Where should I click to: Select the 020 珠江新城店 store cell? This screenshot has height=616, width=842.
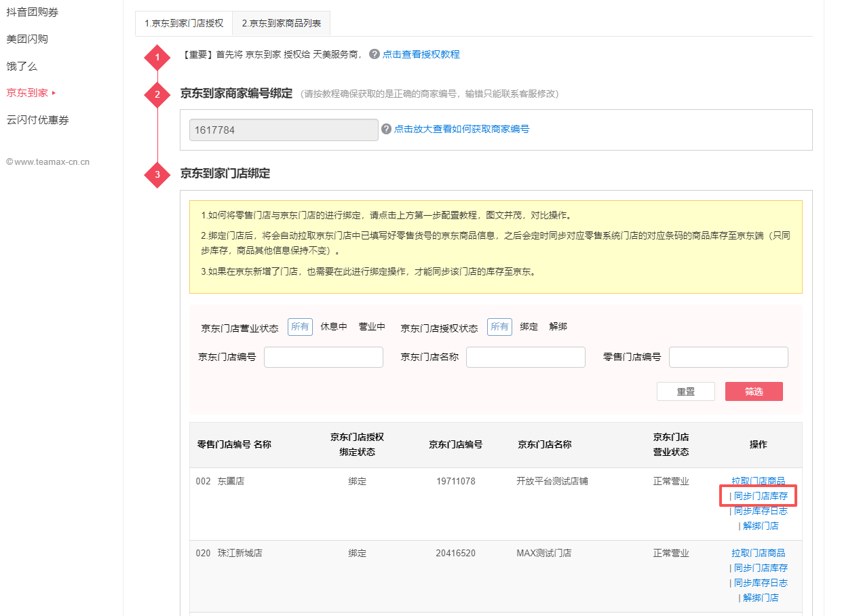[x=229, y=554]
